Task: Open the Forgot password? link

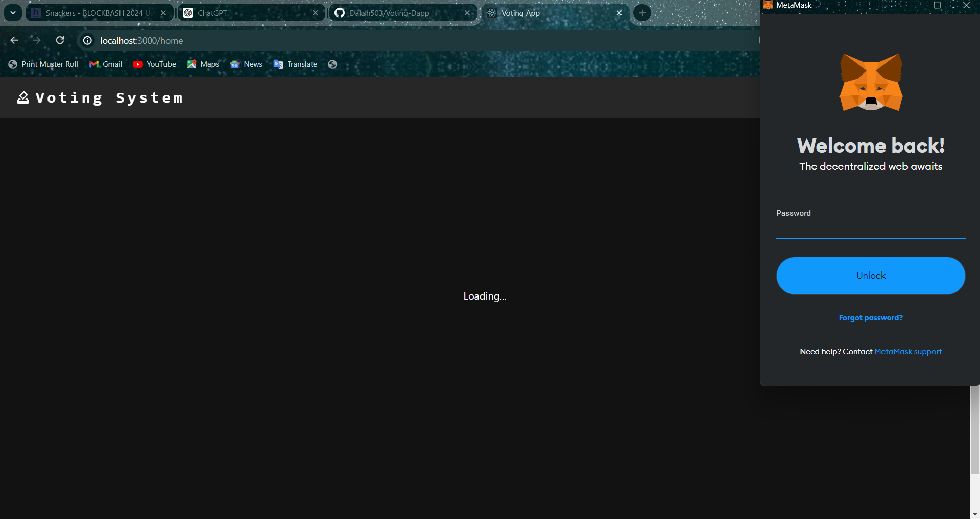Action: [x=871, y=318]
